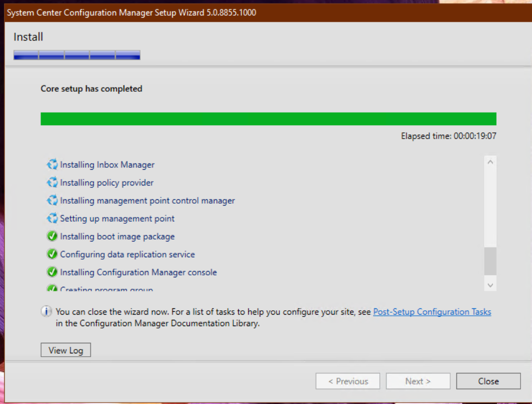Click the 'Core setup has completed' heading
This screenshot has width=532, height=404.
click(91, 89)
